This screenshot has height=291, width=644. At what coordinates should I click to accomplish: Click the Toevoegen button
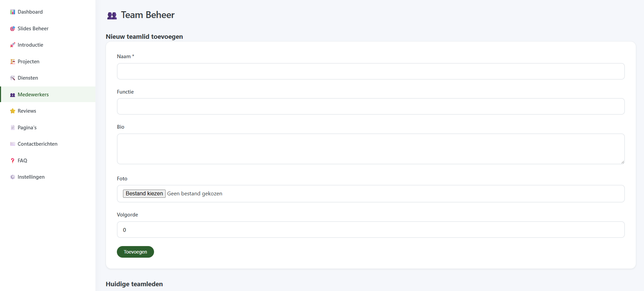[135, 252]
